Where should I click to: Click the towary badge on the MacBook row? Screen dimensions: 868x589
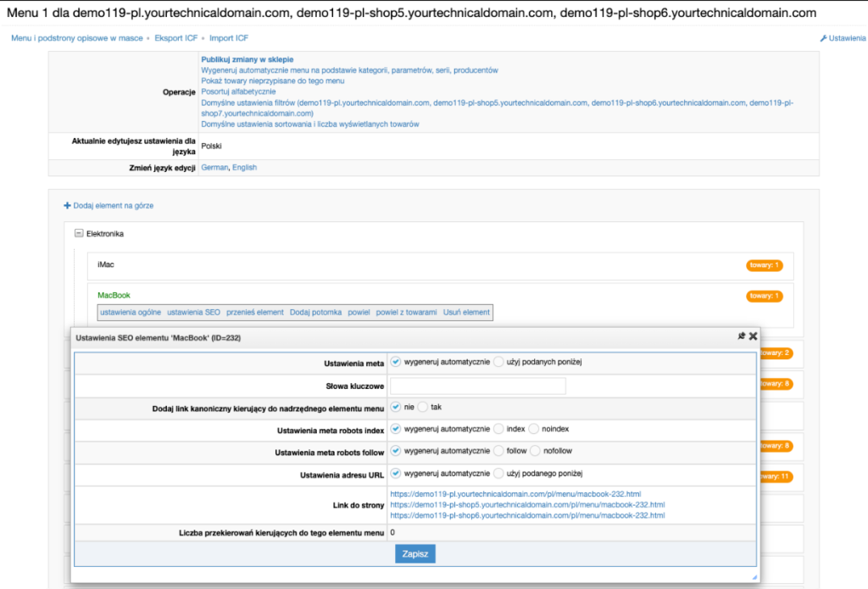point(764,296)
